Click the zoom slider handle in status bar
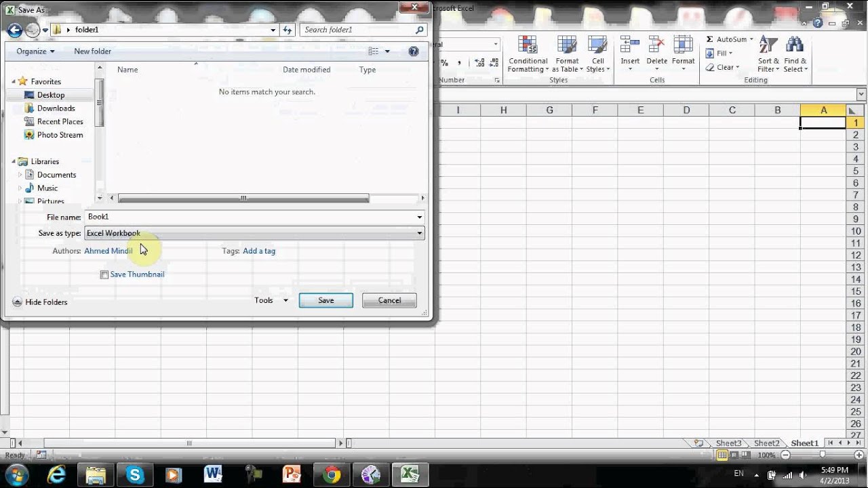The width and height of the screenshot is (868, 488). [x=822, y=455]
